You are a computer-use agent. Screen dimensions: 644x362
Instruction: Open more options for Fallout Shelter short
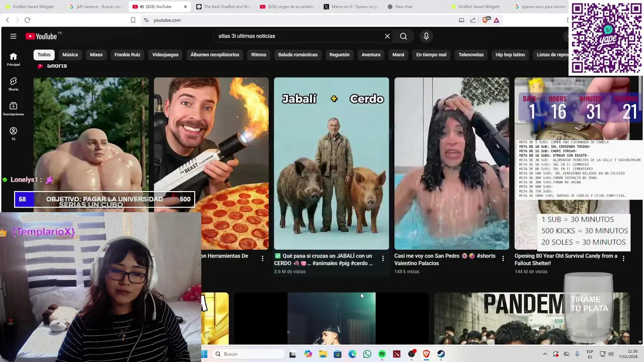click(623, 258)
